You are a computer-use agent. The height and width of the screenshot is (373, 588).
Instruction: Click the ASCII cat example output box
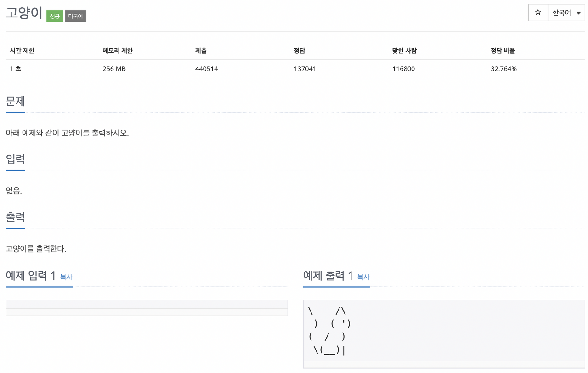444,334
